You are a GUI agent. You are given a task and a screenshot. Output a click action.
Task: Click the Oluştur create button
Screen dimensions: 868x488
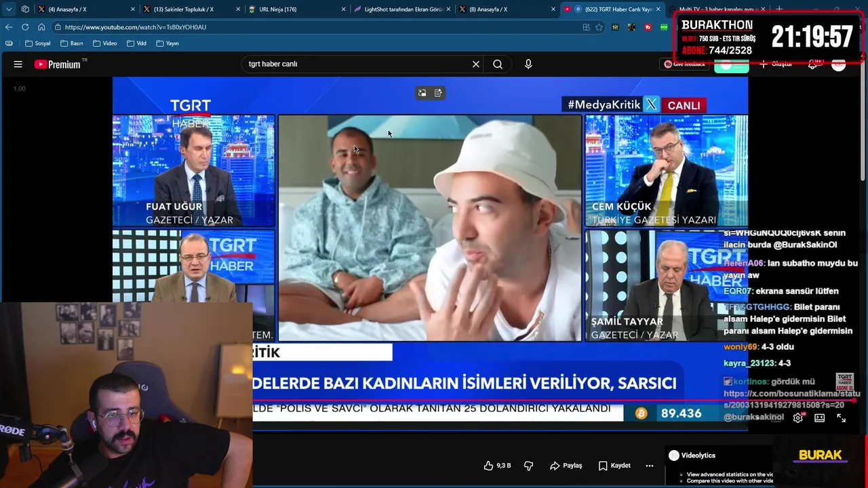pyautogui.click(x=776, y=64)
